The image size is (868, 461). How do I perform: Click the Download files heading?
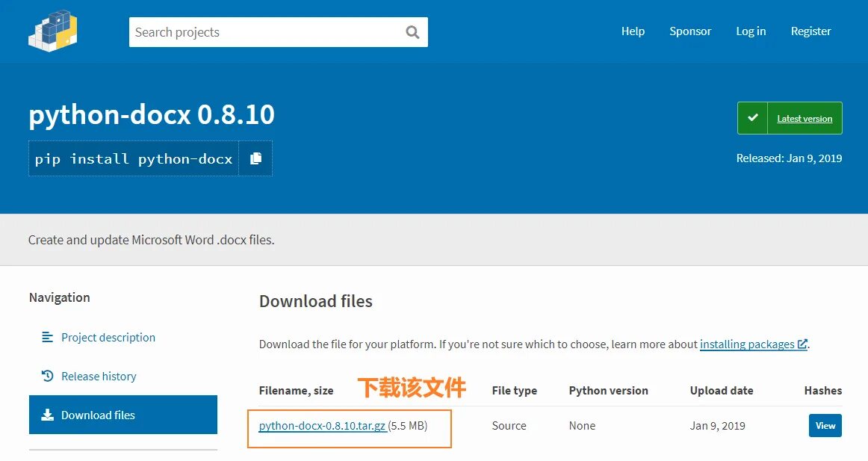(315, 301)
